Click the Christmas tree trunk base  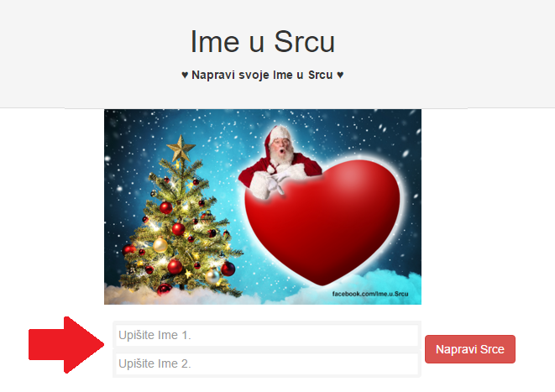(181, 286)
